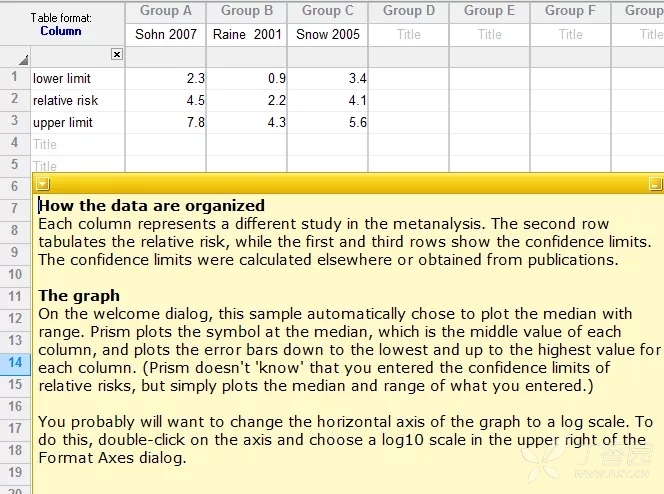Select cell with value 4.1
This screenshot has width=664, height=494.
pyautogui.click(x=328, y=100)
